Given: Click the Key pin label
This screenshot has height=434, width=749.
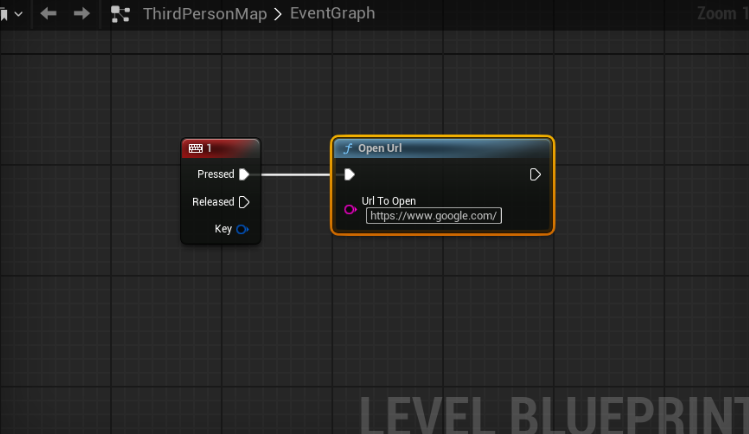Looking at the screenshot, I should point(223,229).
